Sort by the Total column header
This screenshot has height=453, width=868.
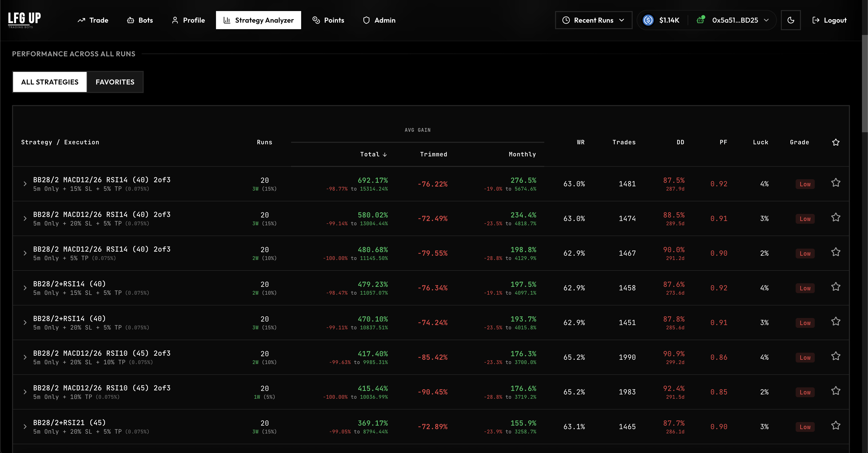point(373,155)
